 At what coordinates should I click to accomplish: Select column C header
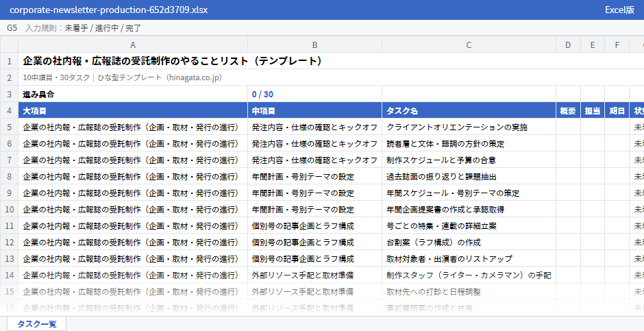coord(469,45)
